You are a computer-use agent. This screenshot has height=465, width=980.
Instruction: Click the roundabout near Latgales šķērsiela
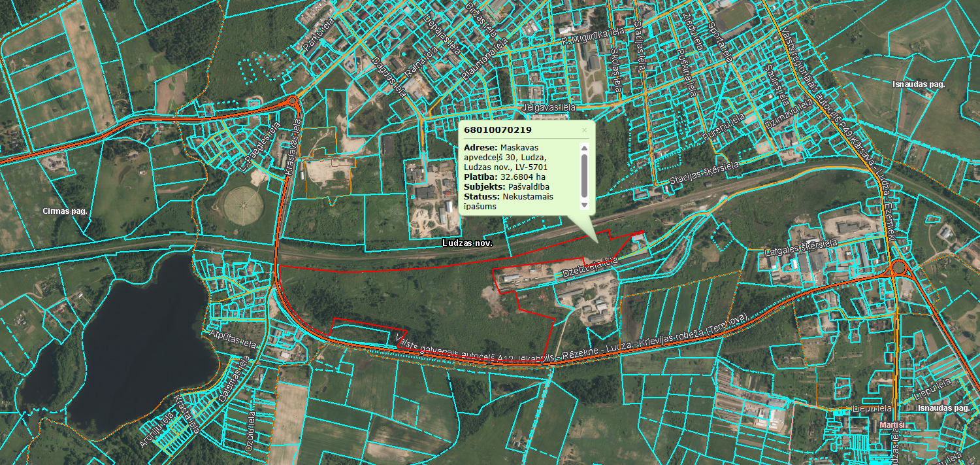(900, 267)
